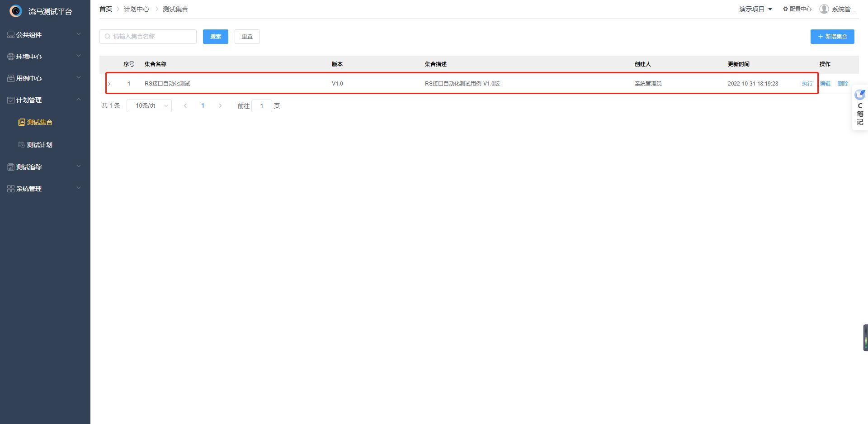Viewport: 868px width, 424px height.
Task: Click the 系统管理 grid icon
Action: pos(11,189)
